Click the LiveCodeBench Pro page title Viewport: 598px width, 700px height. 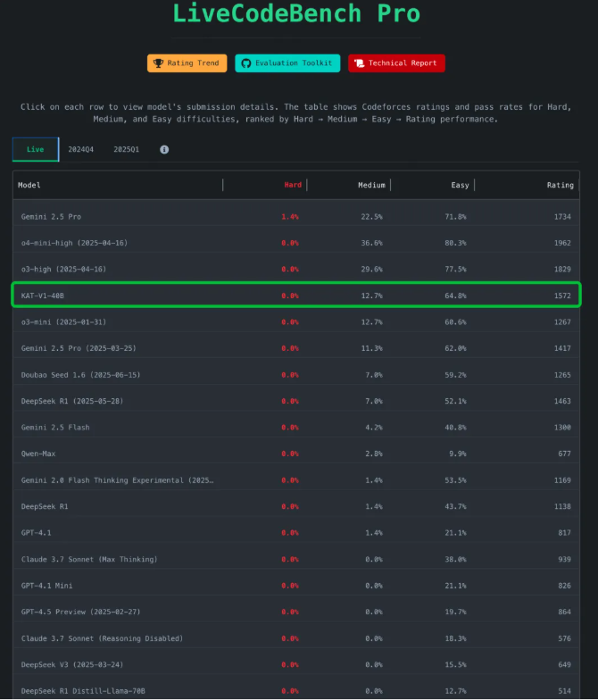[x=295, y=13]
